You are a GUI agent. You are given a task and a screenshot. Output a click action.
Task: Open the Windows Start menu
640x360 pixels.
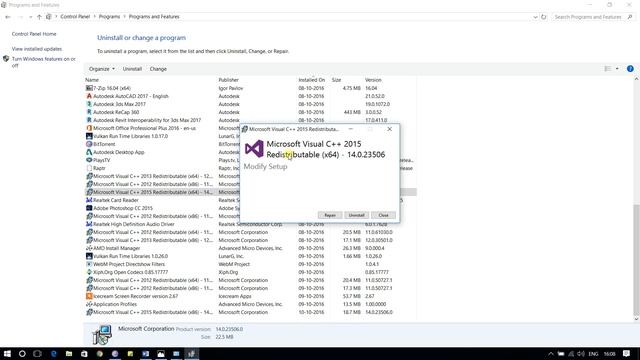[7, 354]
